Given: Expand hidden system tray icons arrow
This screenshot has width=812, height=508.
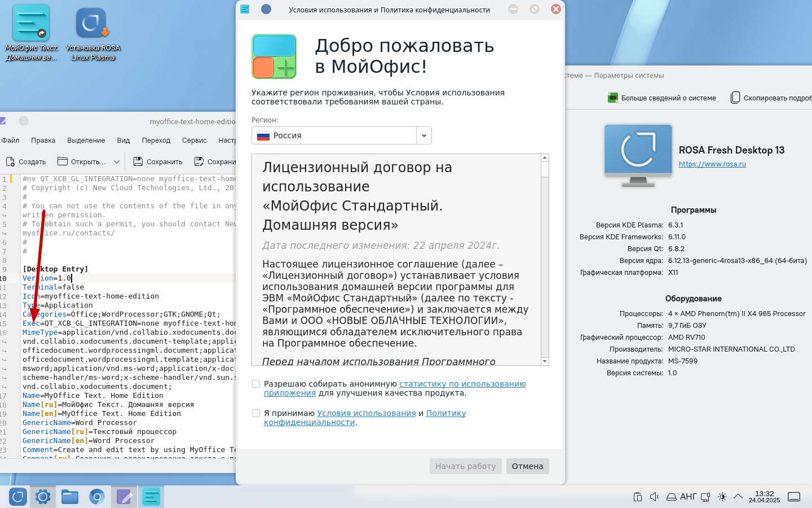Looking at the screenshot, I should (x=738, y=497).
